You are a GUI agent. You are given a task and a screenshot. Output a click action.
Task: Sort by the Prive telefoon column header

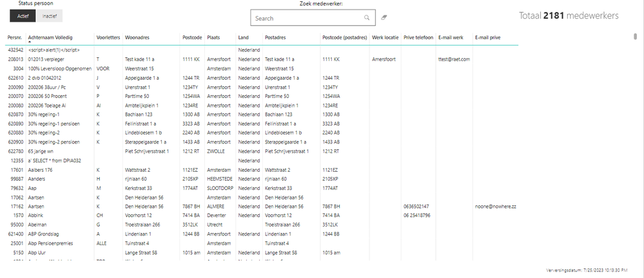[x=418, y=37]
